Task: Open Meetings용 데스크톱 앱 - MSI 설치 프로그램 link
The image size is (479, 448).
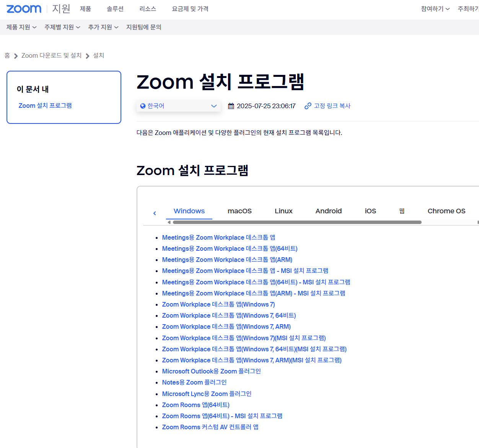Action: tap(245, 271)
